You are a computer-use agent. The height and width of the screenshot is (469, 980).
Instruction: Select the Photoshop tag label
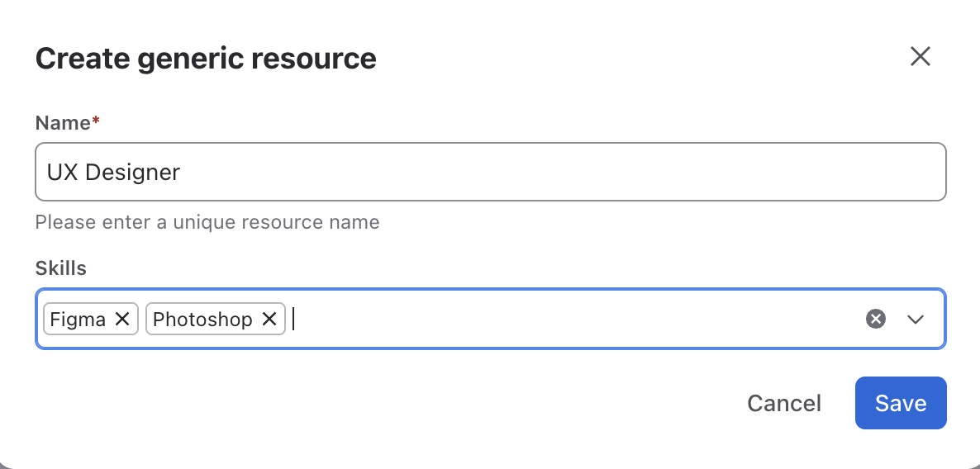pos(202,319)
